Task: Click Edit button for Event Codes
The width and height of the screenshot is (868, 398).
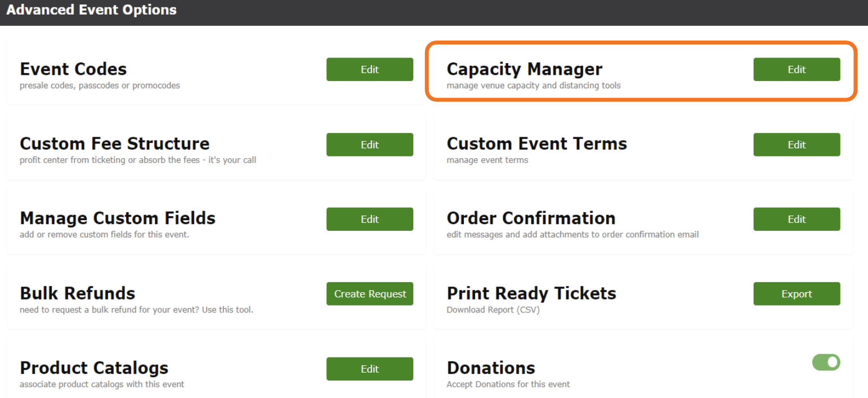Action: pyautogui.click(x=369, y=69)
